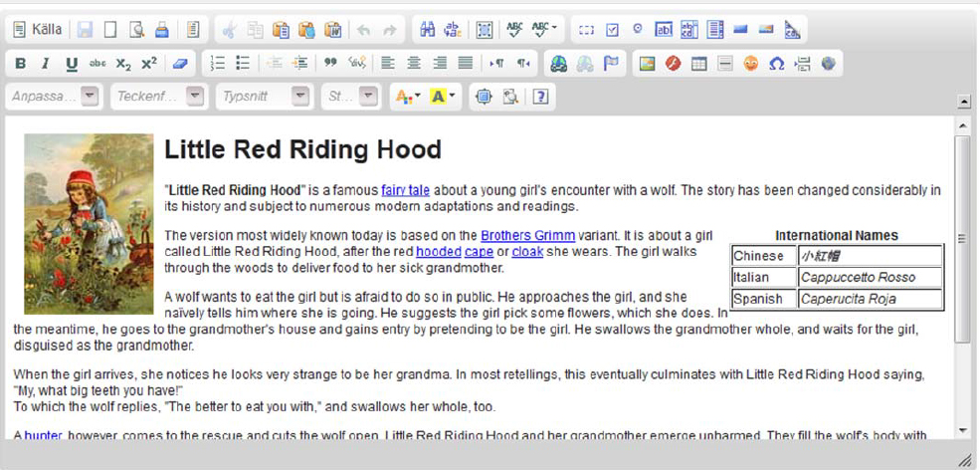980x470 pixels.
Task: Open the font size dropdown
Action: point(351,97)
